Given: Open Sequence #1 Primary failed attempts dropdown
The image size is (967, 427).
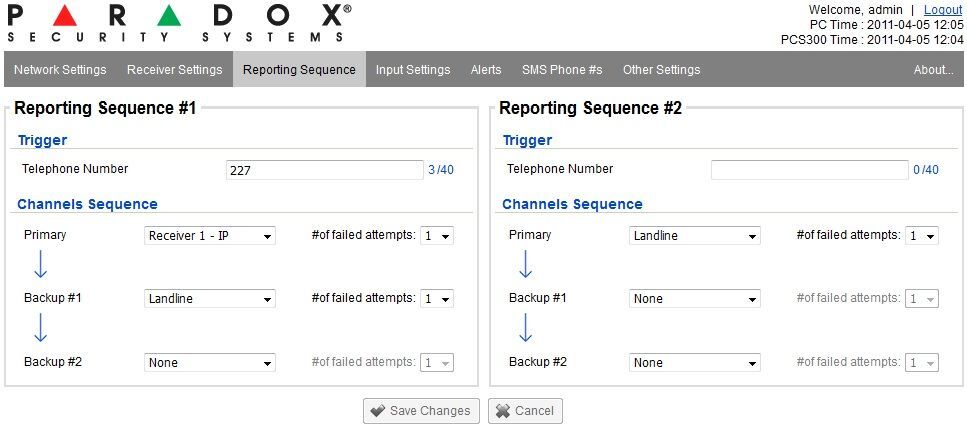Looking at the screenshot, I should [437, 236].
